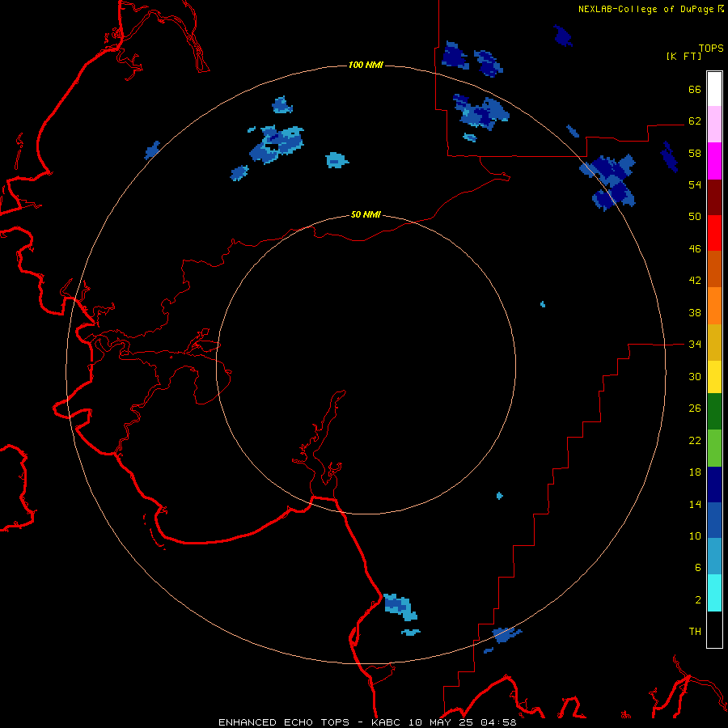Viewport: 728px width, 728px height.
Task: Click the 34 value on the scale
Action: (x=695, y=345)
